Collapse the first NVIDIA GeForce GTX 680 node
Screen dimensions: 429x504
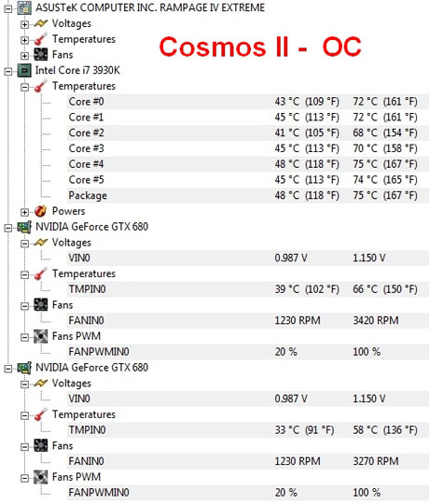pos(8,228)
